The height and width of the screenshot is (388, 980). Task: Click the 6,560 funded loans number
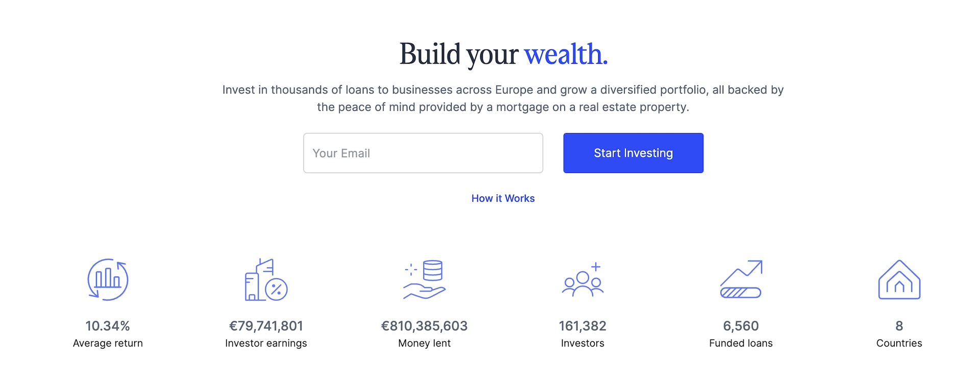741,326
